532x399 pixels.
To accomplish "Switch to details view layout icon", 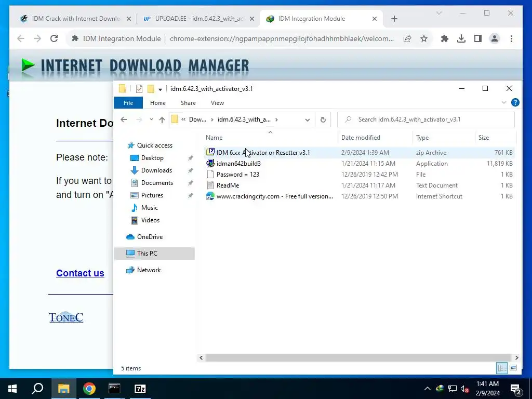I will tap(502, 368).
